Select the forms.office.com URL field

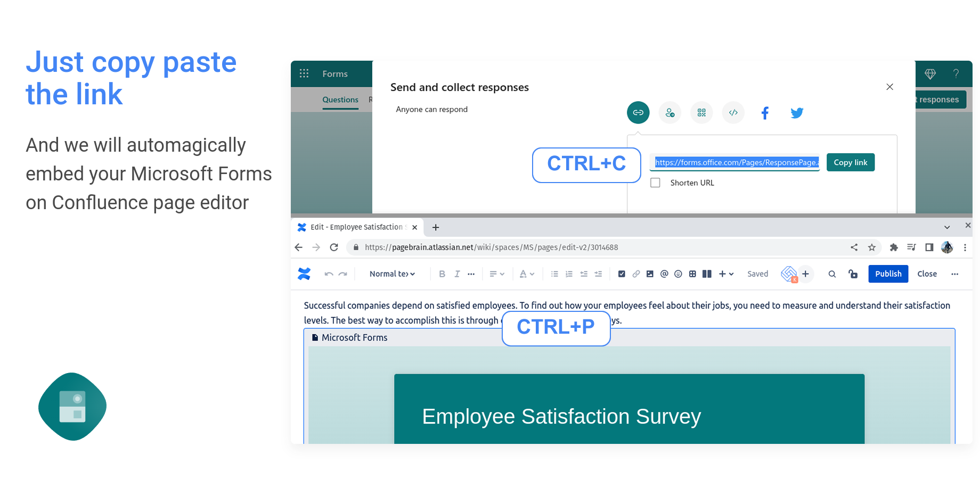[734, 162]
